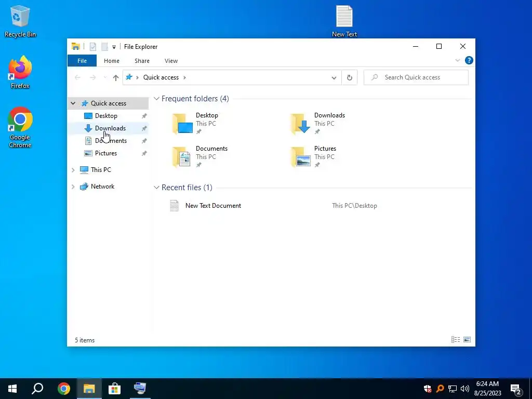Select New Text Document recent file
This screenshot has width=532, height=399.
point(213,206)
